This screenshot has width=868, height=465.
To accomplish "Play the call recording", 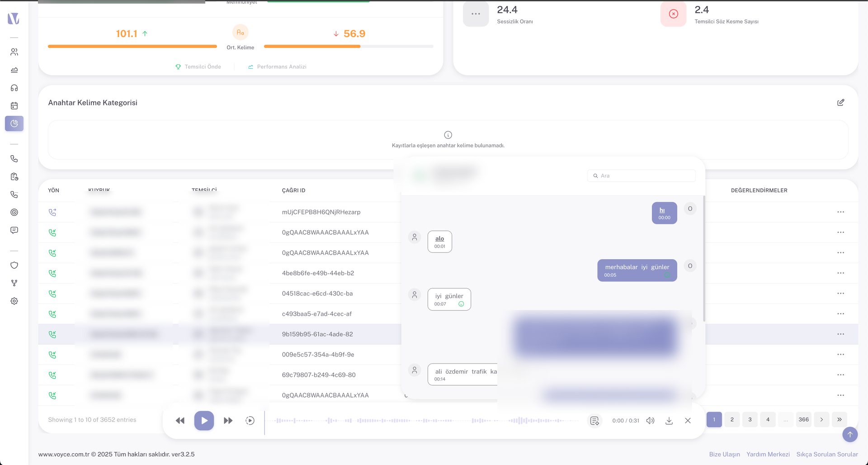I will point(204,421).
